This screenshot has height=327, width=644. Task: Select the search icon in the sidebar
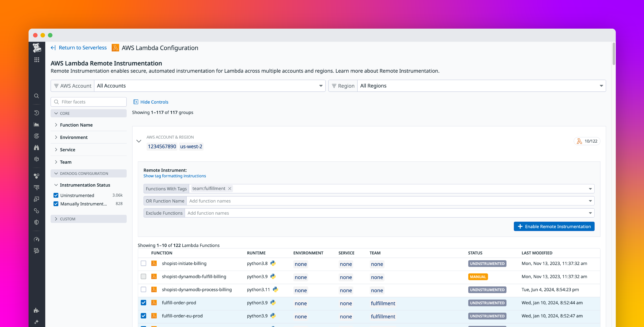point(36,96)
